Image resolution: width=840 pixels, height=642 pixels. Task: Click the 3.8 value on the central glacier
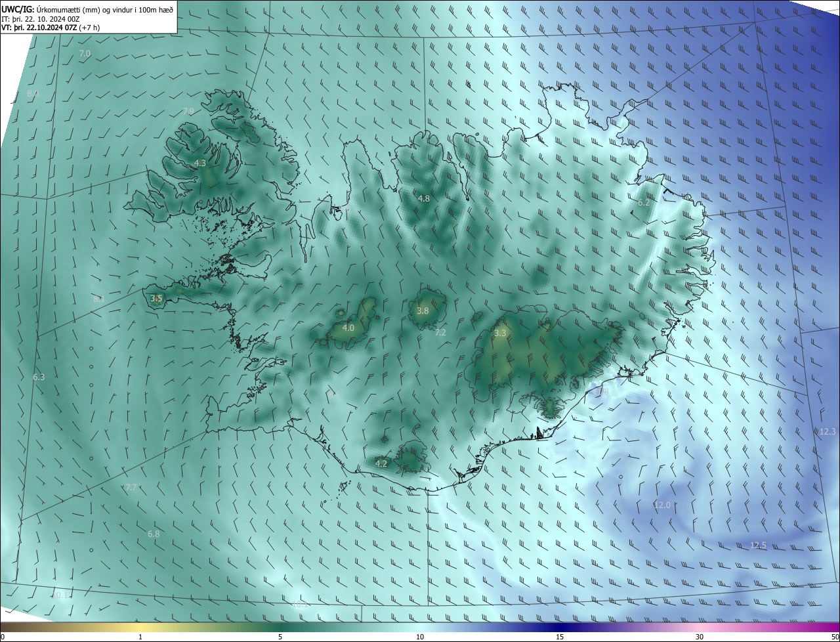coord(423,310)
